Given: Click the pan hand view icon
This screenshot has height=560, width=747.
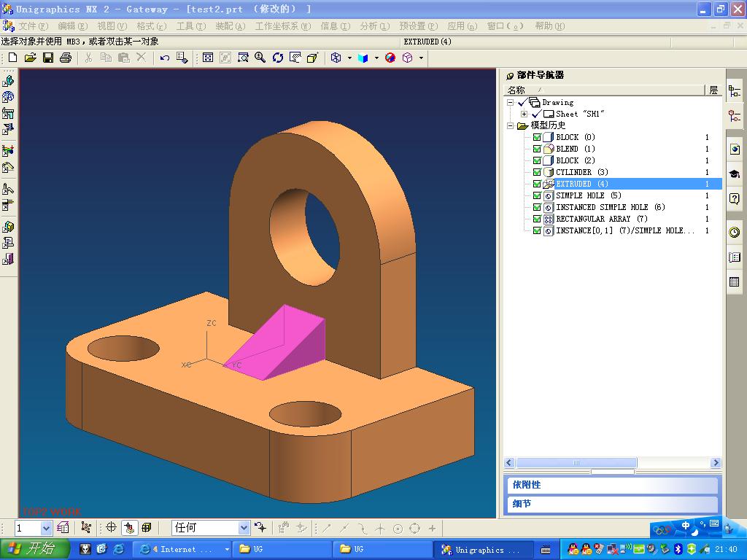Looking at the screenshot, I should click(x=295, y=58).
